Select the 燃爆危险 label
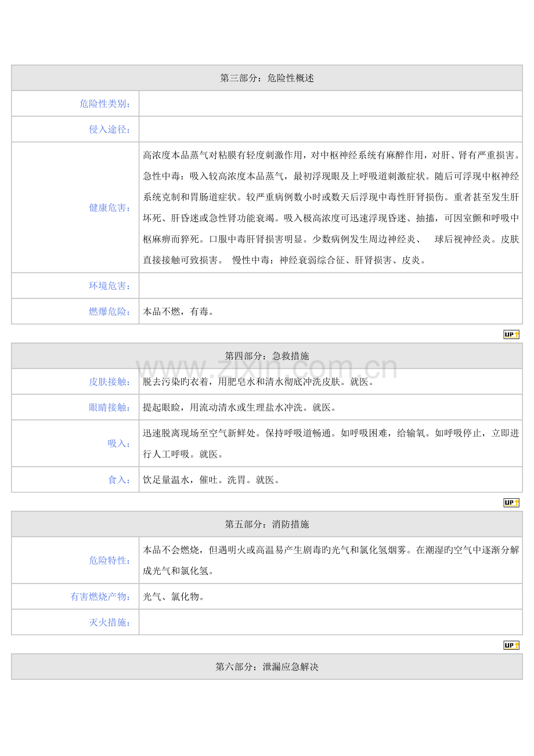534x756 pixels. click(x=110, y=311)
